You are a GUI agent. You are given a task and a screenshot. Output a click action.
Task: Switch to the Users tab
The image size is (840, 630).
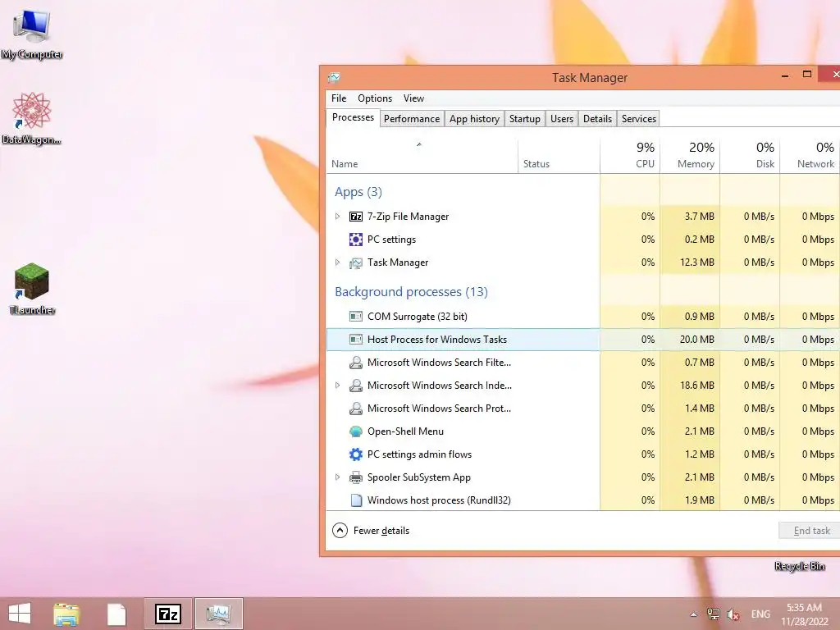tap(562, 119)
